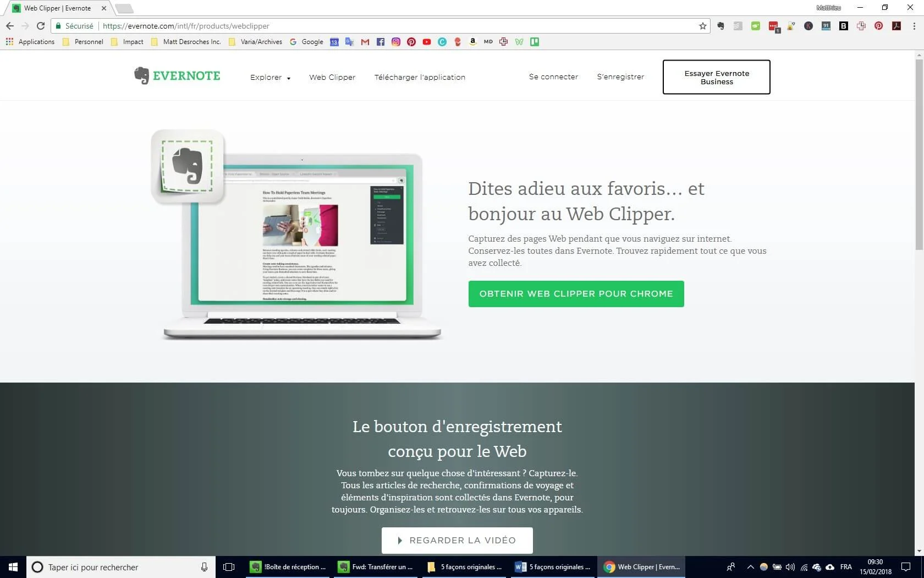Open the Varia/Archives bookmarks folder
This screenshot has width=924, height=578.
click(255, 42)
